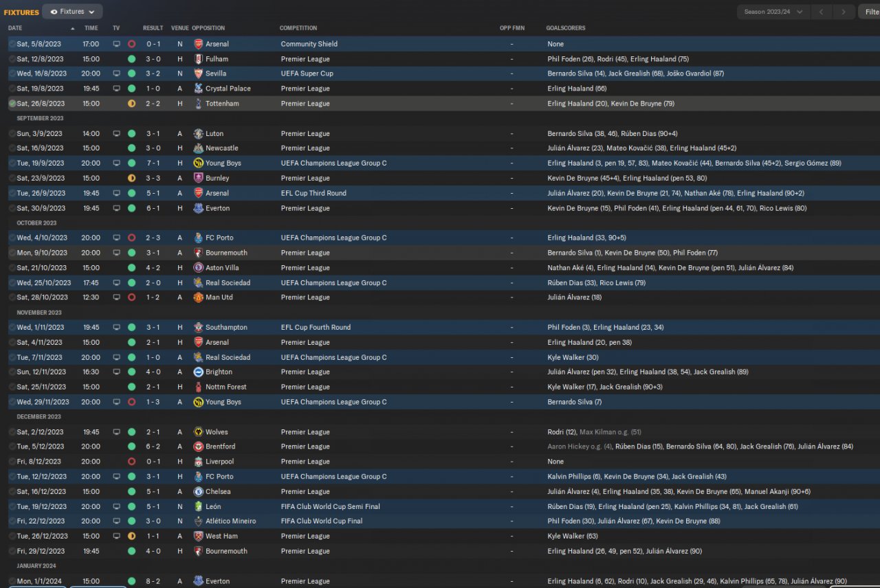The height and width of the screenshot is (588, 880).
Task: Click the Chelsea club badge
Action: point(199,492)
